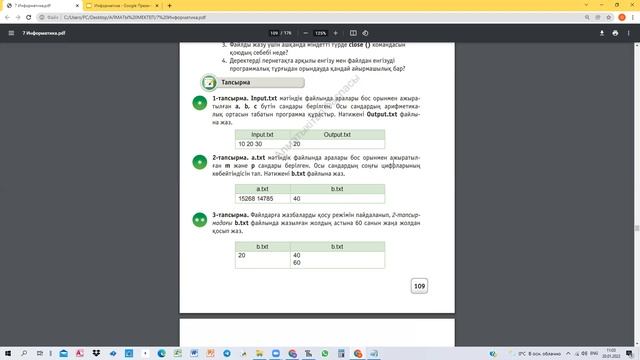Open the active Chrome taskbar icon

pyautogui.click(x=358, y=353)
